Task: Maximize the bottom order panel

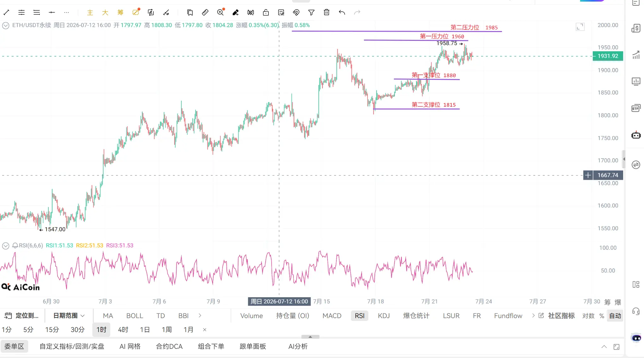Action: (x=616, y=347)
